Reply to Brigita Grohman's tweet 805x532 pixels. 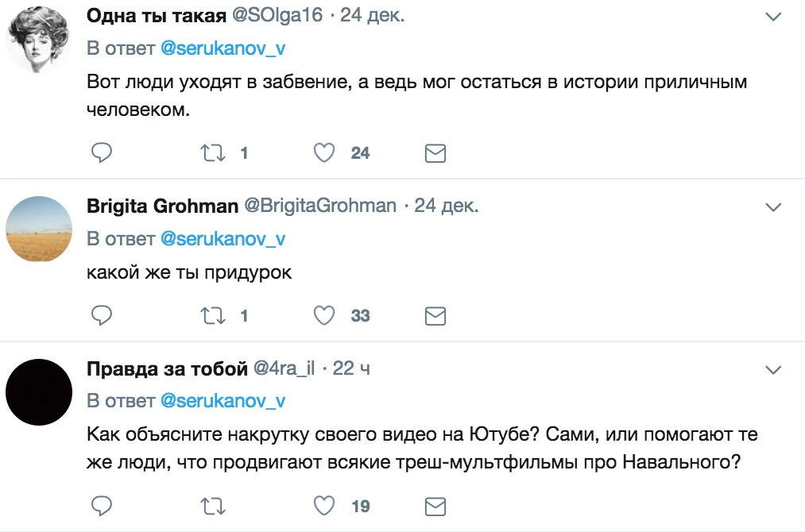pos(101,315)
